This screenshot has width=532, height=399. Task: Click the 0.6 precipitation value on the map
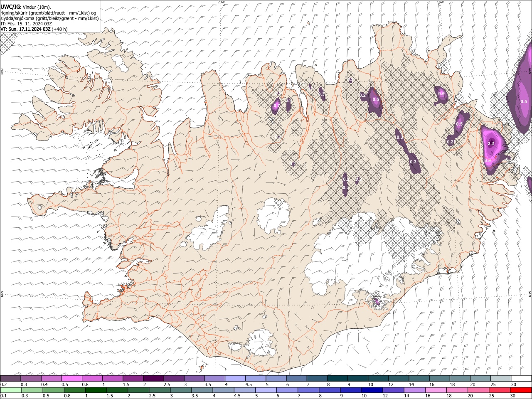coord(441,94)
